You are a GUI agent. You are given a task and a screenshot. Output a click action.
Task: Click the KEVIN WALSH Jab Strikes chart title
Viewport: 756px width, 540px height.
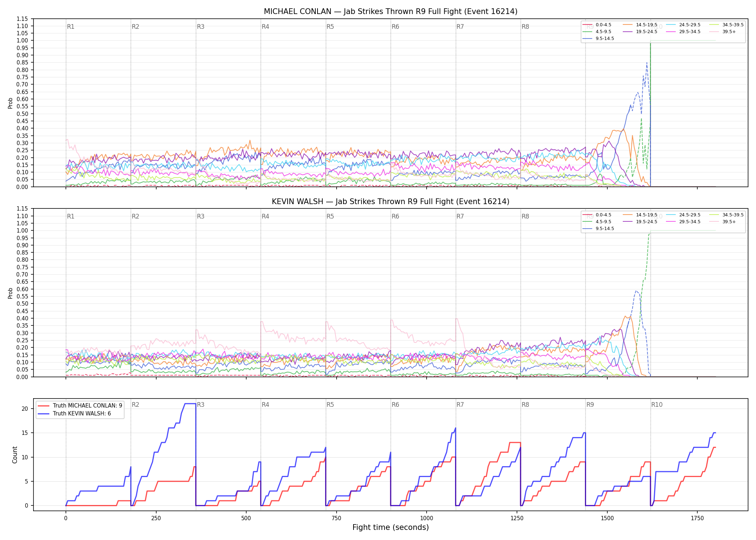pyautogui.click(x=391, y=202)
